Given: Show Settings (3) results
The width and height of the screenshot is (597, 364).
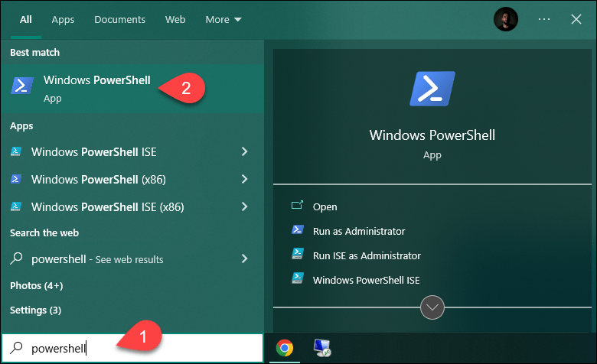Looking at the screenshot, I should 35,310.
